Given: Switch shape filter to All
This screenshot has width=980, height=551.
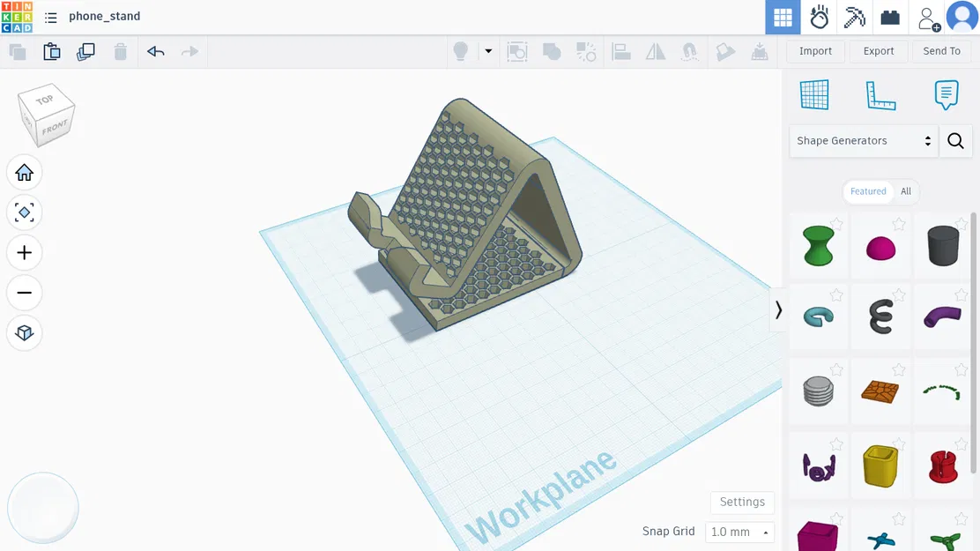Looking at the screenshot, I should tap(906, 191).
